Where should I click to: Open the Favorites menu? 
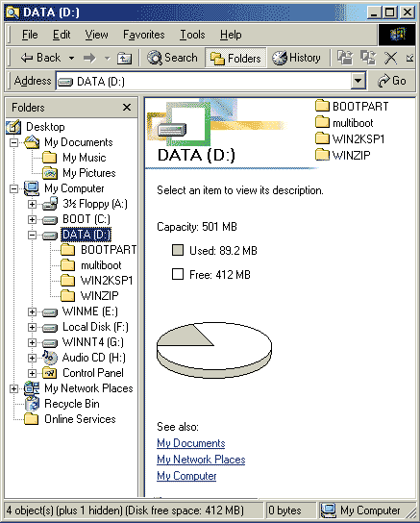click(x=143, y=35)
